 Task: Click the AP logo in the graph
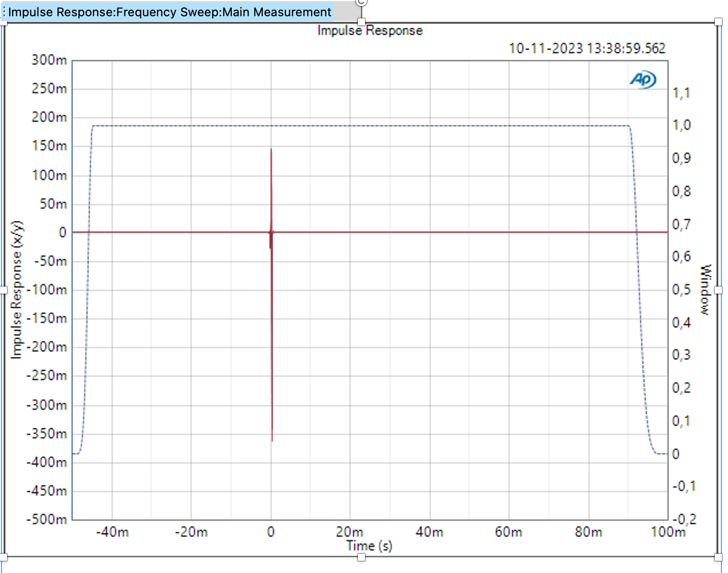(x=643, y=80)
